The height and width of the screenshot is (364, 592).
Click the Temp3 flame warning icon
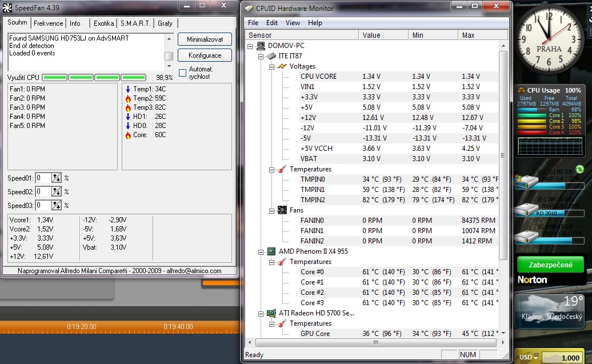tap(127, 107)
